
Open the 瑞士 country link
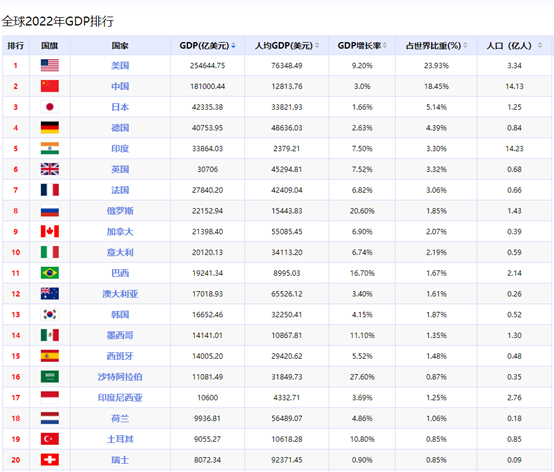(120, 460)
